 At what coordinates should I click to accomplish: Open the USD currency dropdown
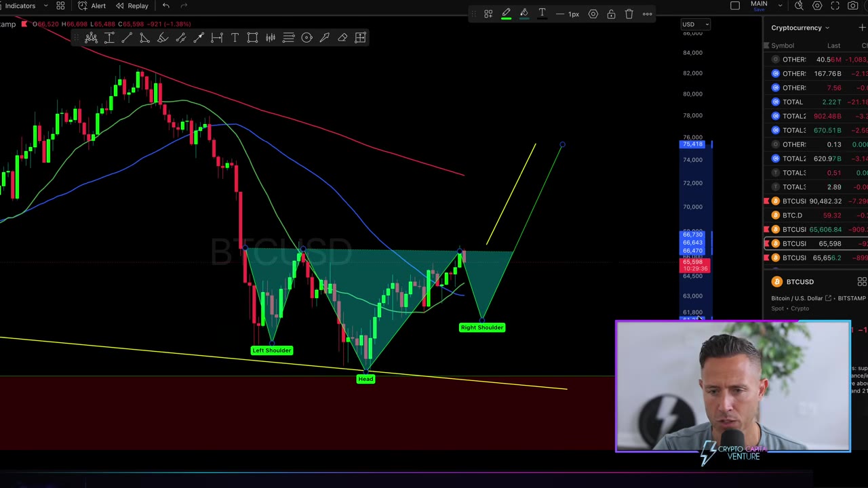pos(695,24)
